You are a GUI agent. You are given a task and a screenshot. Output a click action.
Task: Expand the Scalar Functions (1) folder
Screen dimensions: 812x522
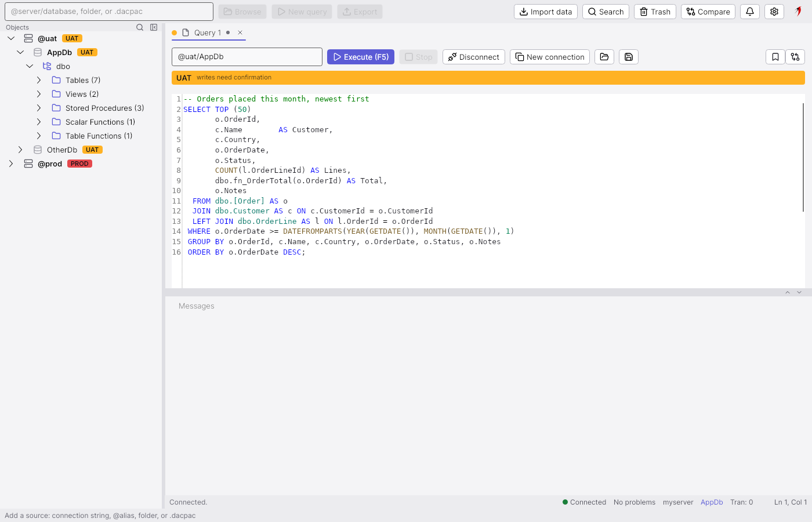click(x=39, y=122)
